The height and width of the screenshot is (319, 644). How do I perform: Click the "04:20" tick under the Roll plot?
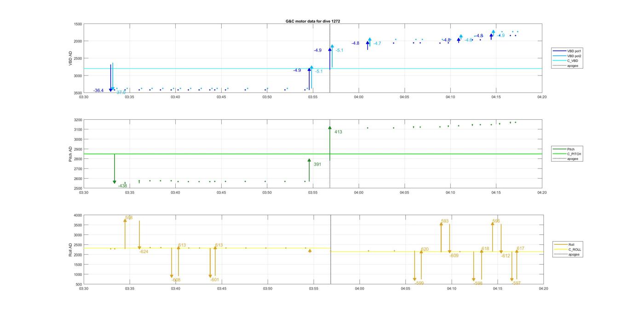click(x=544, y=289)
